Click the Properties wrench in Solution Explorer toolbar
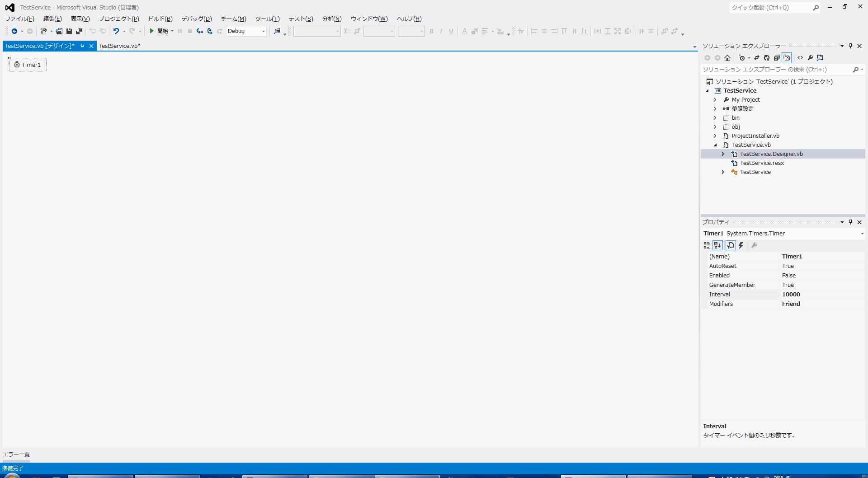Image resolution: width=868 pixels, height=478 pixels. click(x=810, y=58)
